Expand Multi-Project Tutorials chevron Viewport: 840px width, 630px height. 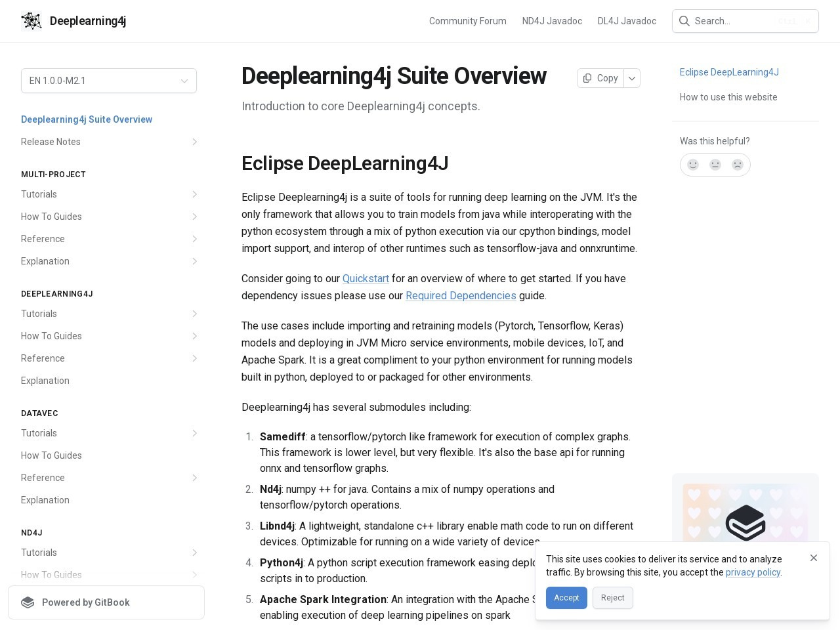point(194,194)
